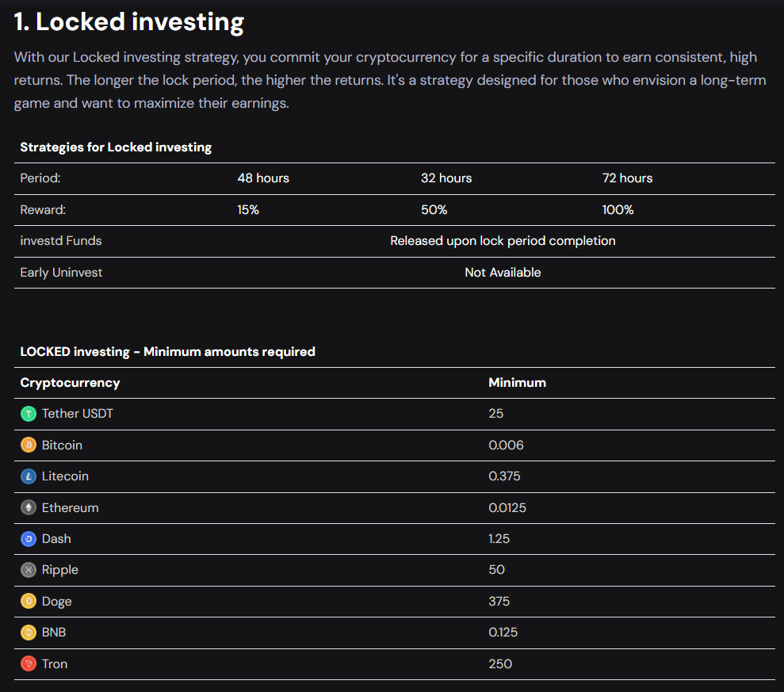Click the Tether USDT coin icon

coord(29,414)
